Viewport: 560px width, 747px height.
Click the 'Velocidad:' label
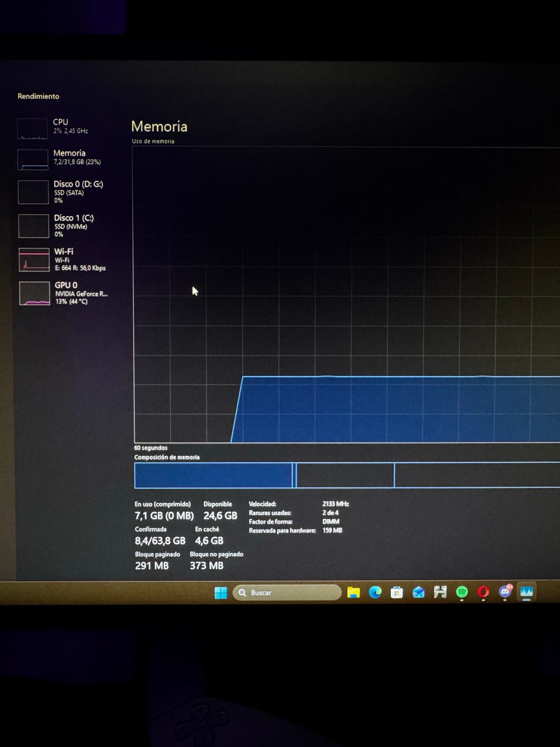[262, 504]
